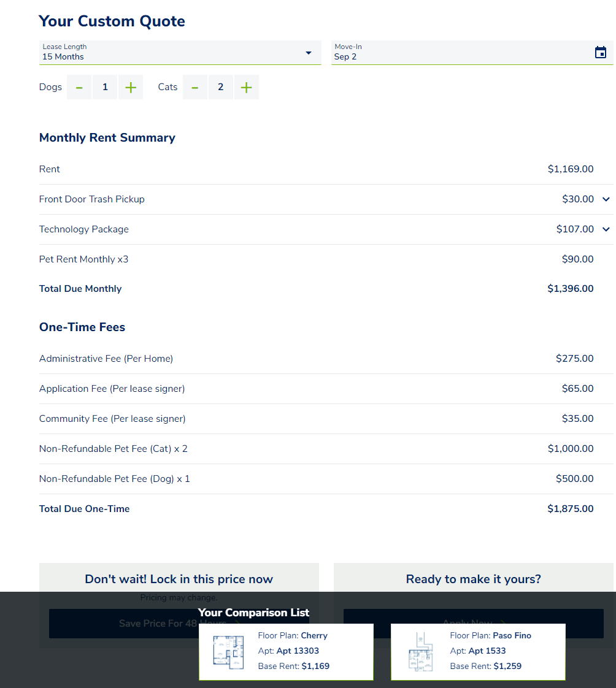Click the Rent amount $1,169.00
This screenshot has height=688, width=616.
point(571,169)
